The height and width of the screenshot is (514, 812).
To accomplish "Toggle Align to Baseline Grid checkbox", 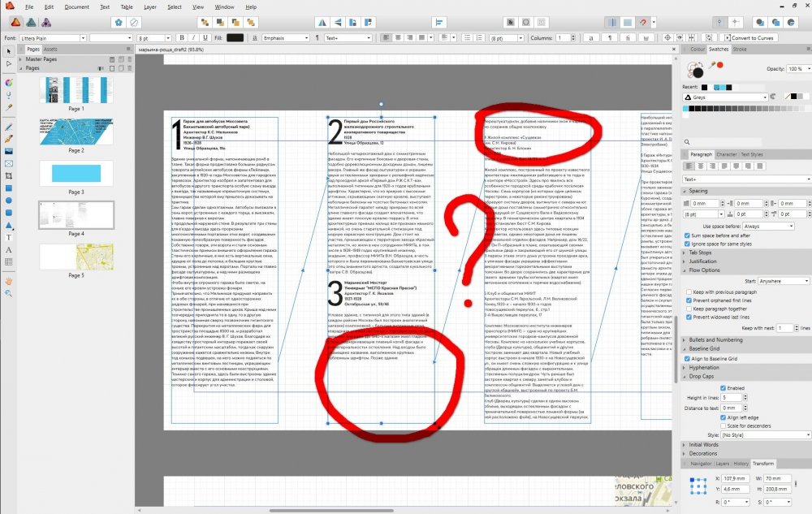I will pos(688,358).
